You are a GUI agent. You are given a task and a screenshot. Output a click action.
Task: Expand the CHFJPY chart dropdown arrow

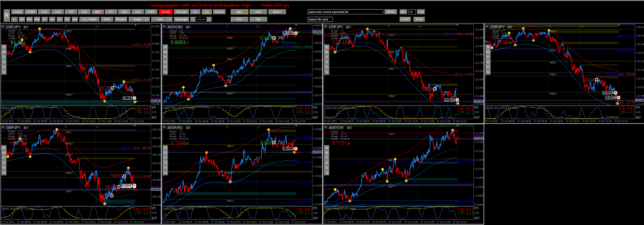(x=326, y=26)
